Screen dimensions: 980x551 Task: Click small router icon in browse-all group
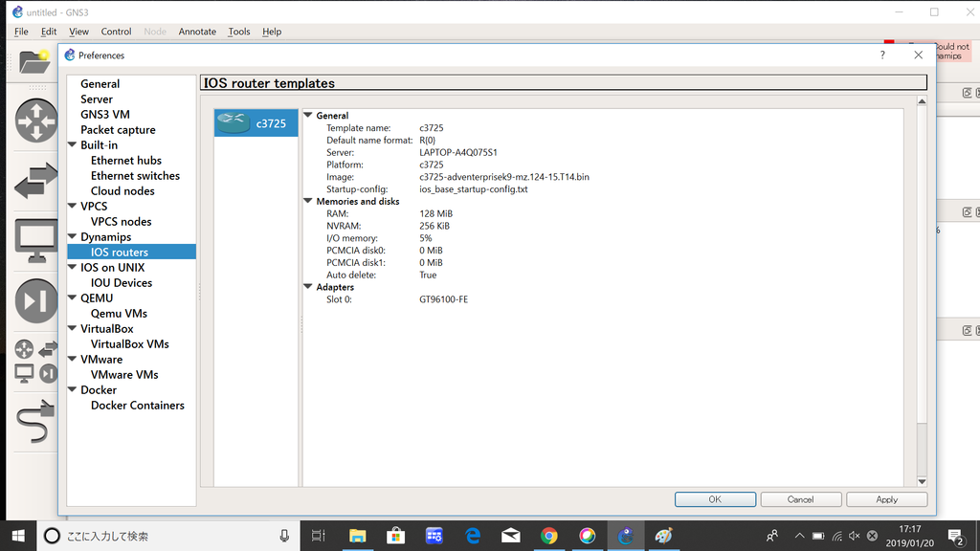[24, 349]
